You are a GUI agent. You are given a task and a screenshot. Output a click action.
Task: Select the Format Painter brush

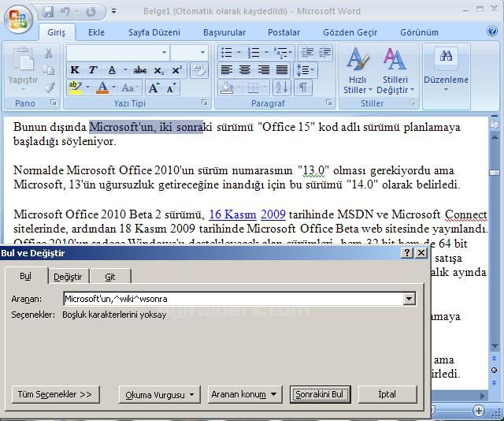(x=49, y=88)
